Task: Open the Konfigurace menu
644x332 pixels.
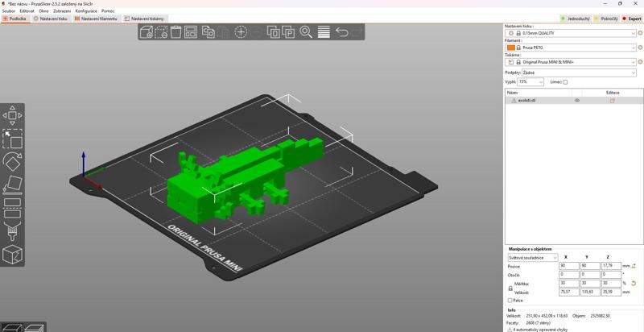Action: pyautogui.click(x=86, y=10)
